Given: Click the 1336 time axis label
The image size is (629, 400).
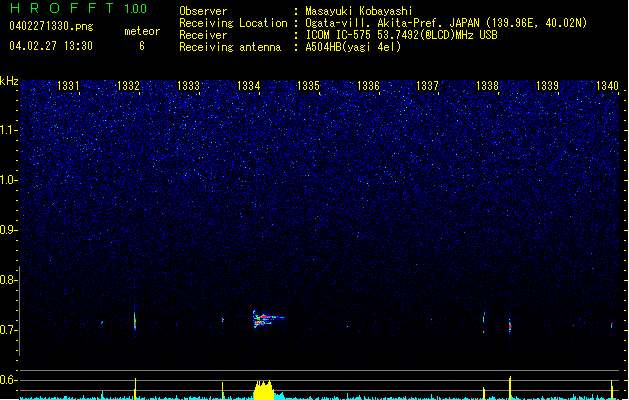Looking at the screenshot, I should [x=368, y=85].
